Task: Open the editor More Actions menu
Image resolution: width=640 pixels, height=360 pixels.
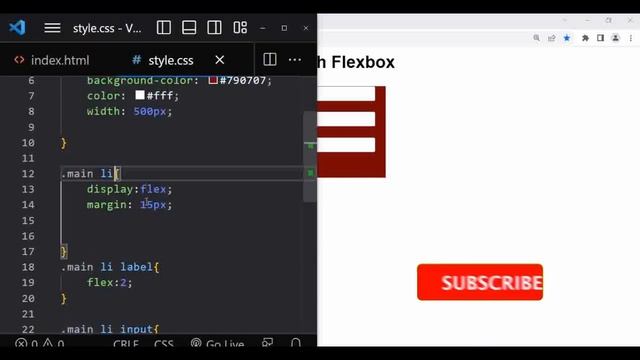Action: pos(295,60)
